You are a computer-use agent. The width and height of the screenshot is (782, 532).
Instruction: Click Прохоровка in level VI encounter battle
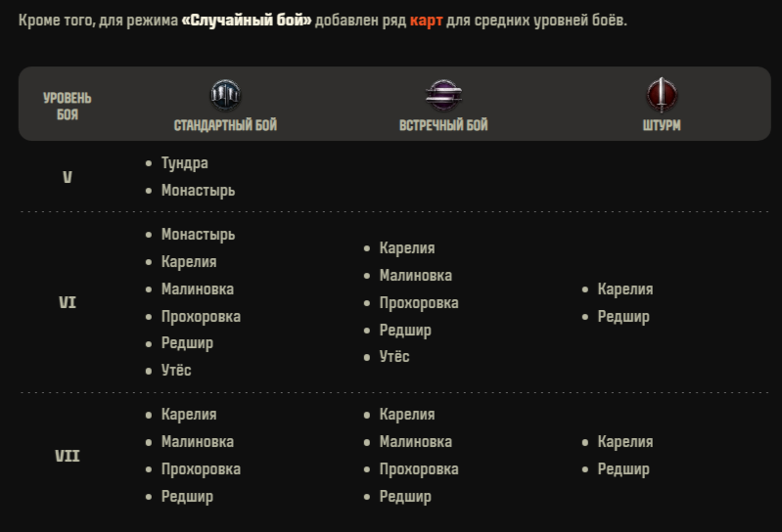pos(419,303)
